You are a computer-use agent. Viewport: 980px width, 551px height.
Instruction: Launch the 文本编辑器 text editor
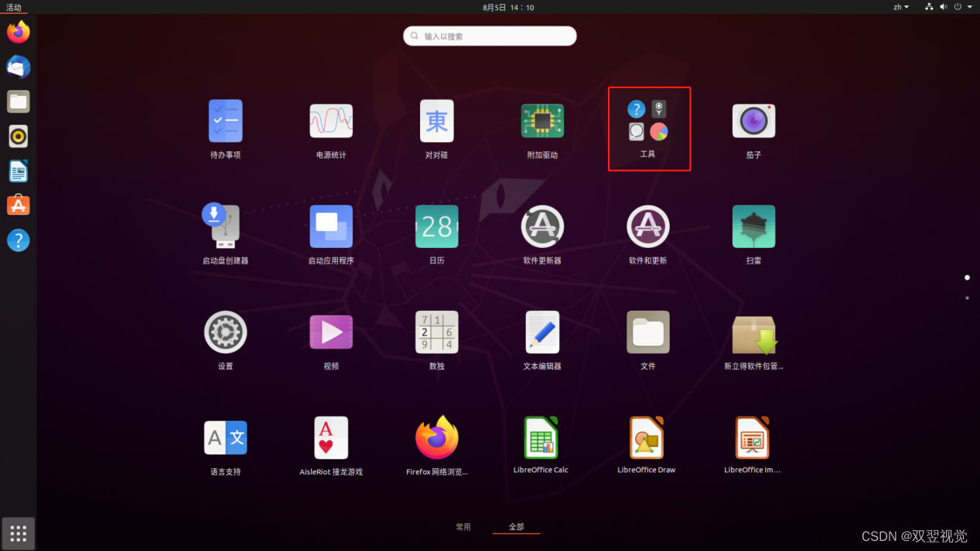pos(542,332)
